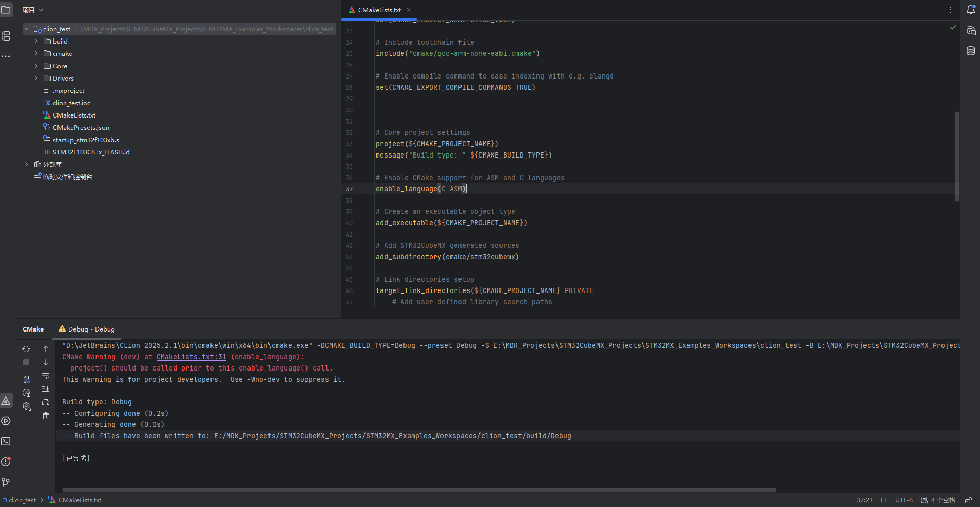Screen dimensions: 980x507
Task: Switch to CMakeLists.txt editor tab
Action: click(379, 10)
